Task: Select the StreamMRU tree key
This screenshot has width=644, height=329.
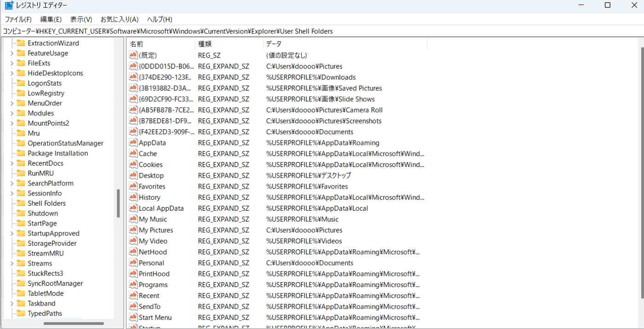Action: point(46,253)
